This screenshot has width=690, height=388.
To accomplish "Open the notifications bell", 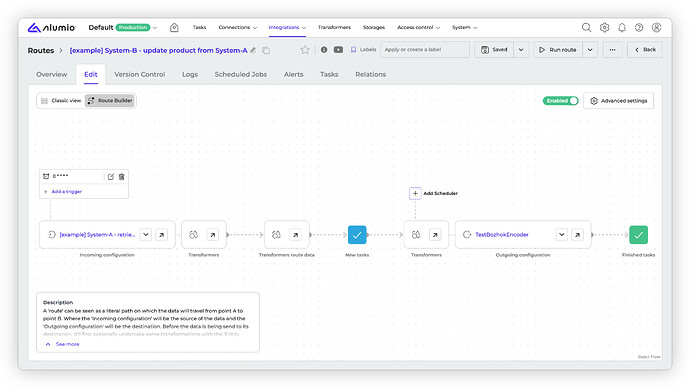I will 622,27.
